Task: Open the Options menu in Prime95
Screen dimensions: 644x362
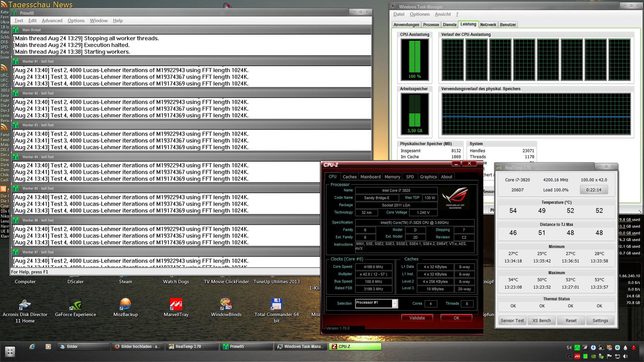Action: point(76,20)
